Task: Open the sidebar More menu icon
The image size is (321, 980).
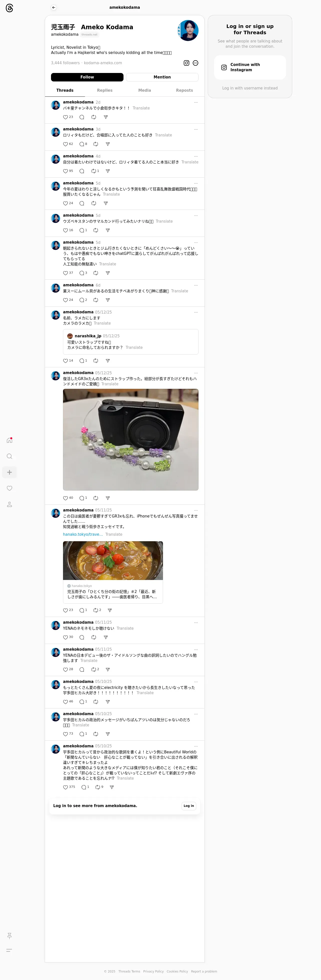Action: coord(9,950)
